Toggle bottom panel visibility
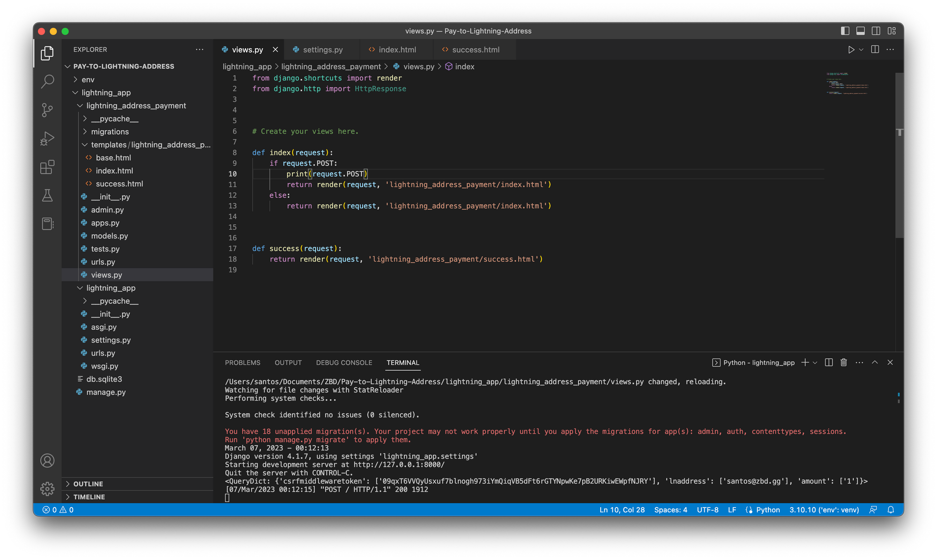The width and height of the screenshot is (937, 560). tap(861, 31)
